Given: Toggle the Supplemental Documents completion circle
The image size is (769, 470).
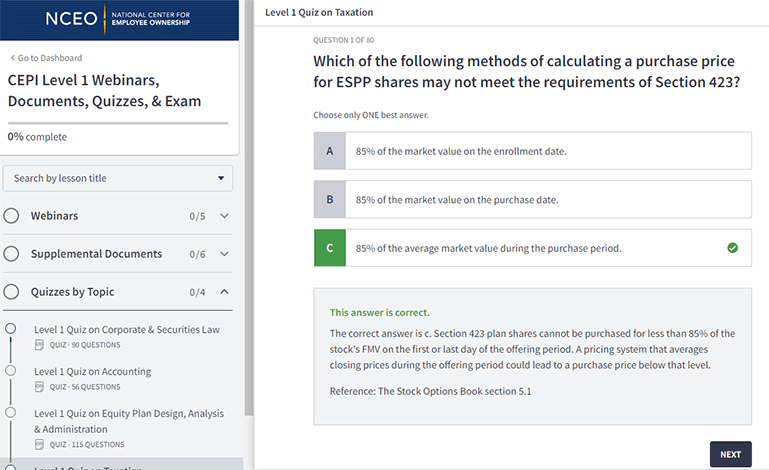Looking at the screenshot, I should tap(11, 254).
